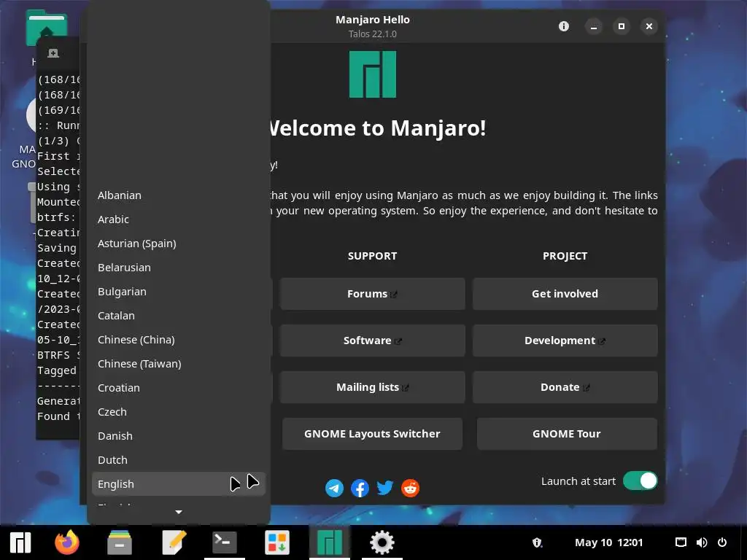Open the power menu tray icon

click(x=722, y=542)
